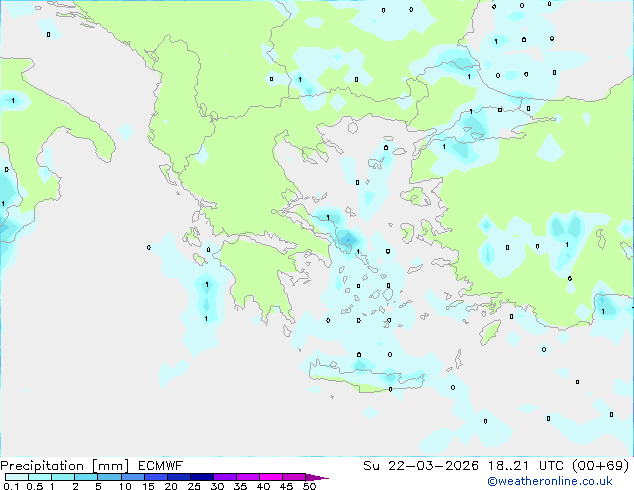
Task: Click the 0.5–1 mm legend color swatch
Action: [x=40, y=477]
